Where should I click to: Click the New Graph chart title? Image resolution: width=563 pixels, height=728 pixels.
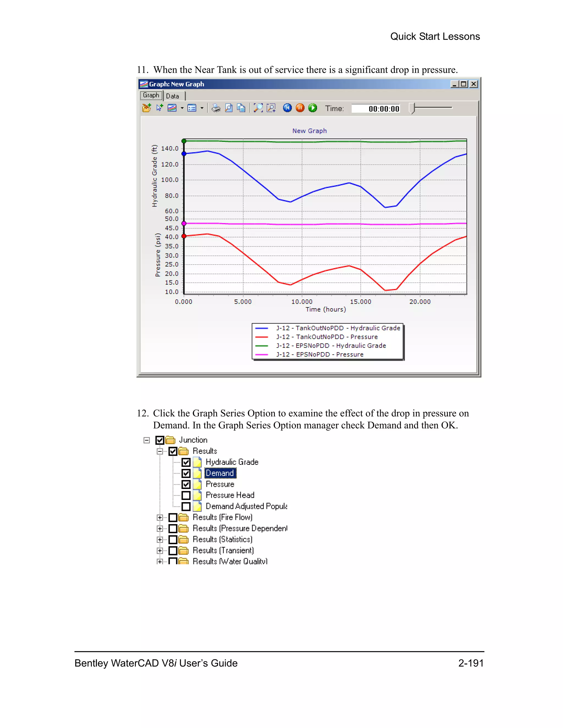coord(310,131)
